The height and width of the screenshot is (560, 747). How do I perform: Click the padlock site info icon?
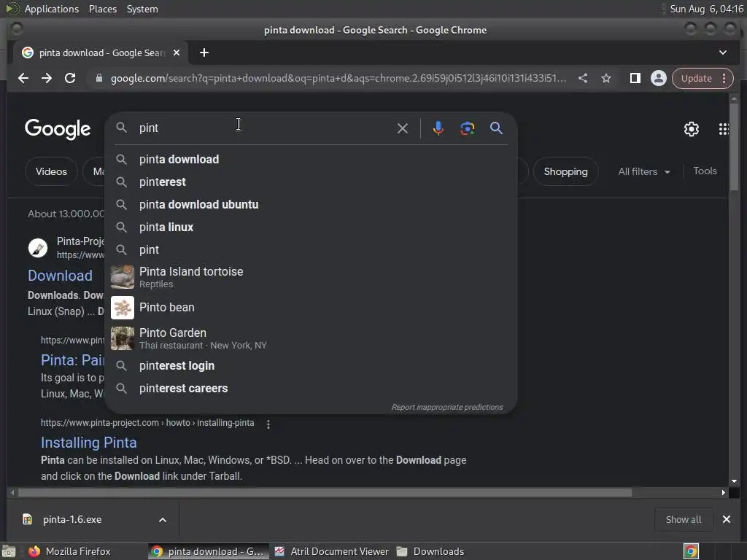(99, 78)
